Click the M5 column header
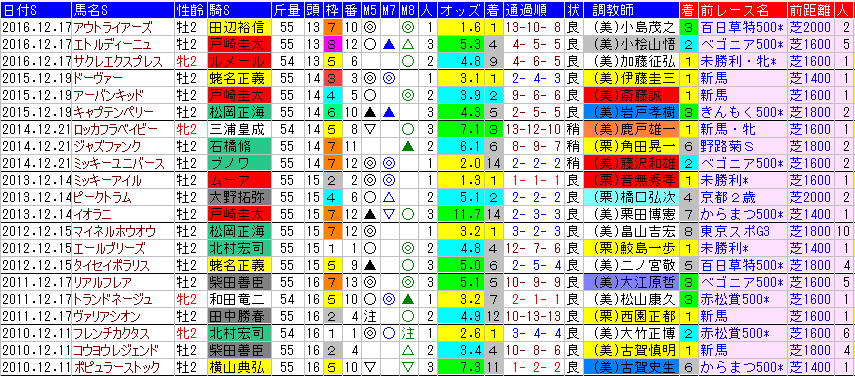855x376 pixels. pos(369,10)
